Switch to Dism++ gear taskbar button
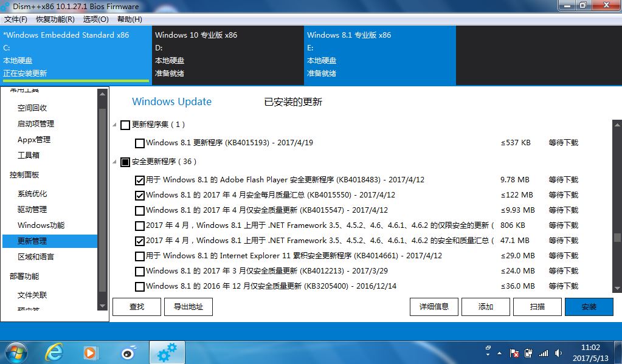This screenshot has width=622, height=364. click(x=167, y=352)
